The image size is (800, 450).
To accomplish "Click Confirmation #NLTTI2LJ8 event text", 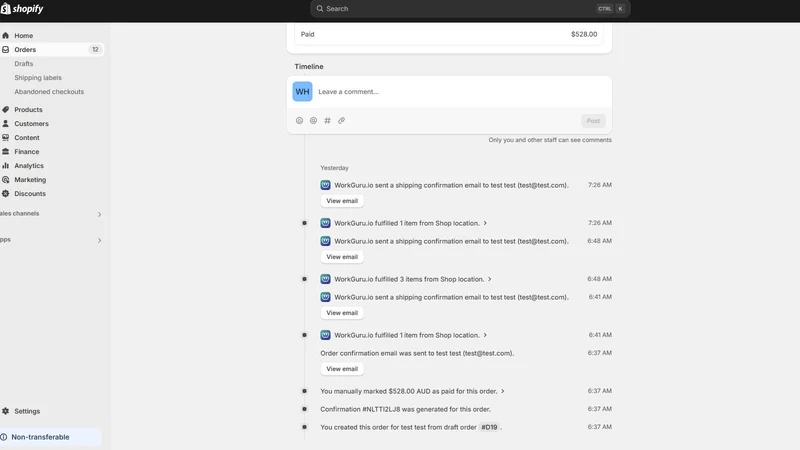I will 405,409.
